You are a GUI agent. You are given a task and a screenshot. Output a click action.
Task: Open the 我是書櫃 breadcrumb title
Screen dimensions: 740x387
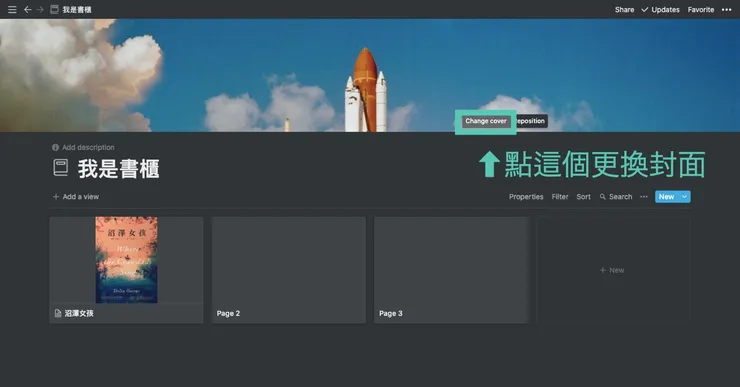[x=77, y=9]
